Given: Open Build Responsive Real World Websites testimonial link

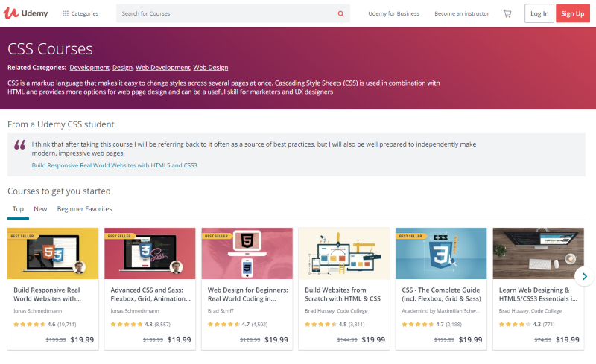Looking at the screenshot, I should pyautogui.click(x=115, y=165).
